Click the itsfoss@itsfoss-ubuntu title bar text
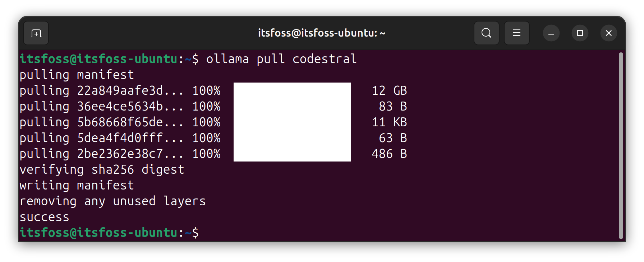Viewport: 644px width, 262px height. tap(322, 33)
